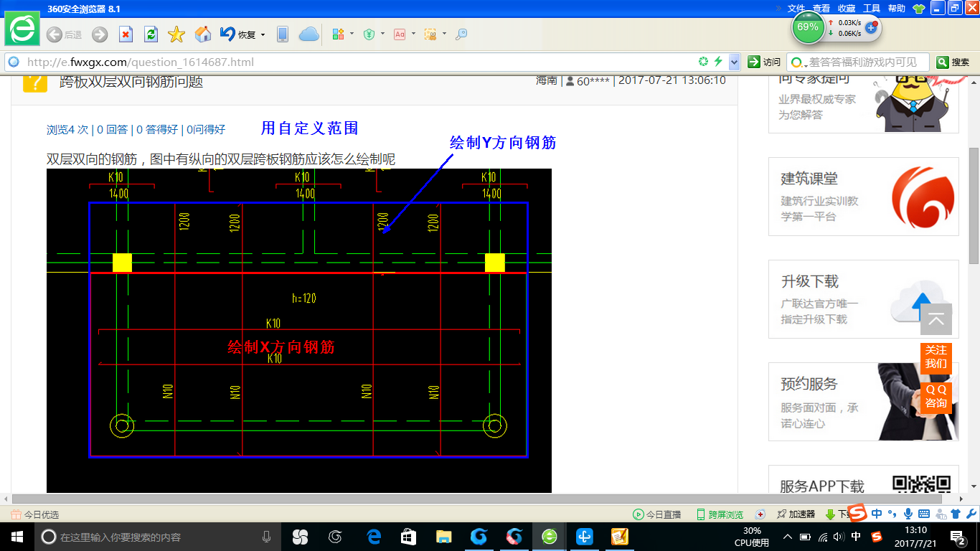980x551 pixels.
Task: Click the 访问 go button
Action: tap(764, 62)
